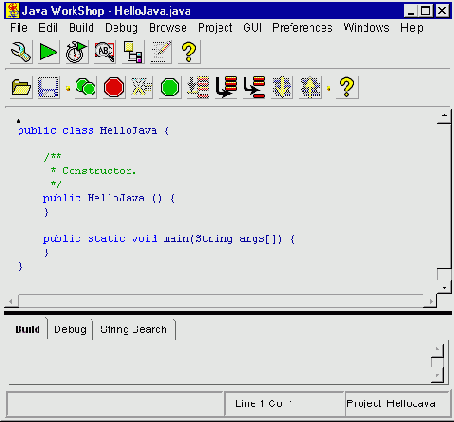
Task: Click the 'public HelloJava () {' line
Action: click(x=109, y=198)
